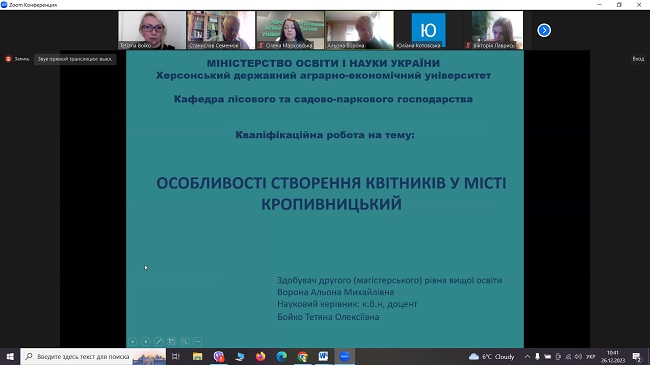
Task: Switch the УКР keyboard language indicator
Action: click(590, 357)
